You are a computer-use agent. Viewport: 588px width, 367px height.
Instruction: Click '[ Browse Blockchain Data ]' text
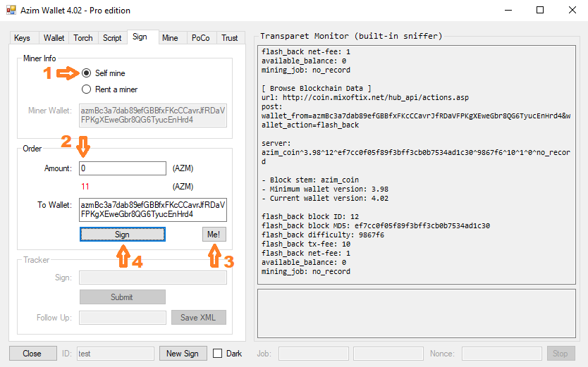(x=317, y=88)
